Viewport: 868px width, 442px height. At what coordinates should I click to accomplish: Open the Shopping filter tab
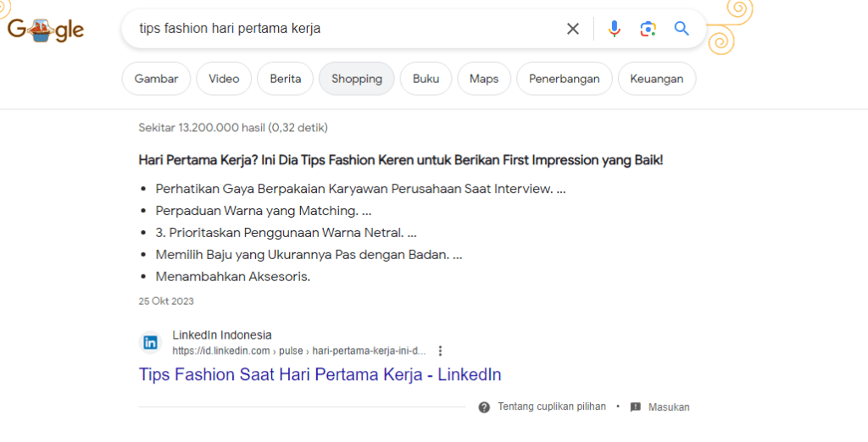pos(357,79)
